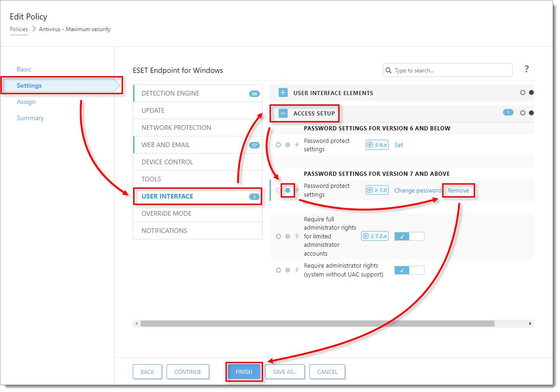The width and height of the screenshot is (560, 392).
Task: Click the Finish button
Action: [x=244, y=372]
